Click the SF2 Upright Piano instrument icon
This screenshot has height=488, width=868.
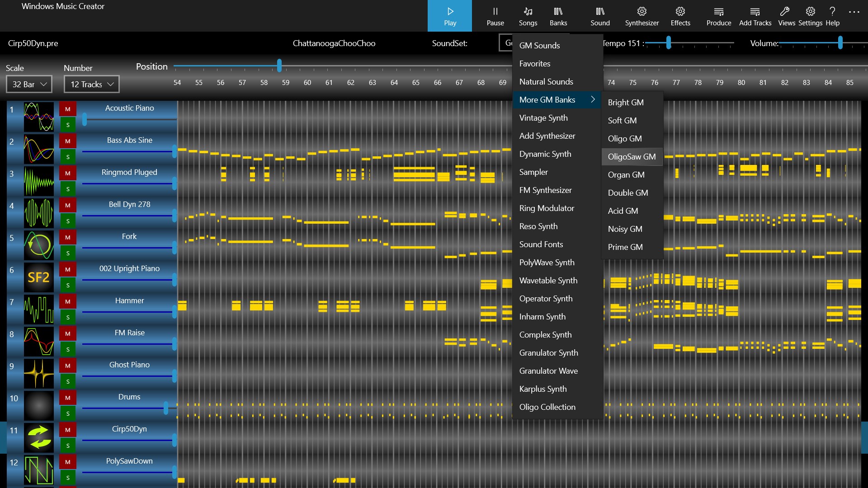pos(38,277)
